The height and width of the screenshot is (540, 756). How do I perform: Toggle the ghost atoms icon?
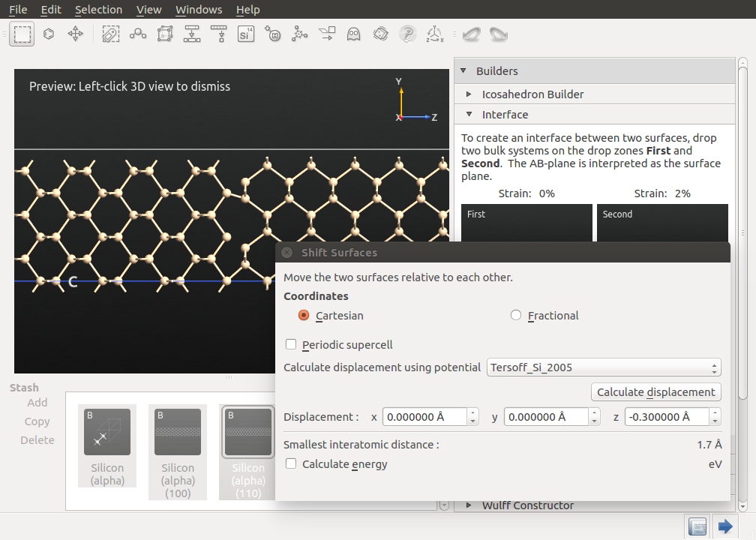[x=354, y=34]
